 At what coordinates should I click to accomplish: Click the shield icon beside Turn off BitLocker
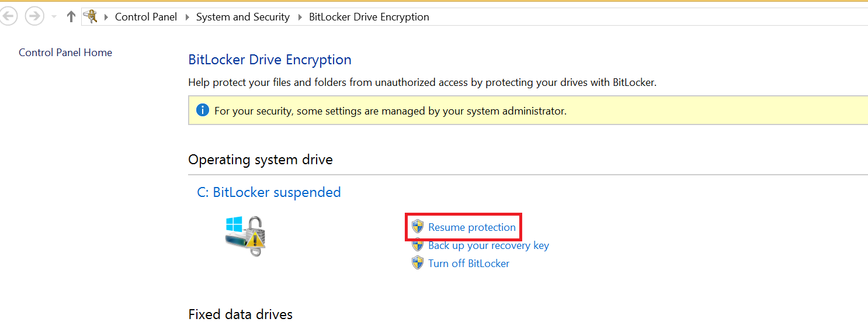(x=418, y=263)
